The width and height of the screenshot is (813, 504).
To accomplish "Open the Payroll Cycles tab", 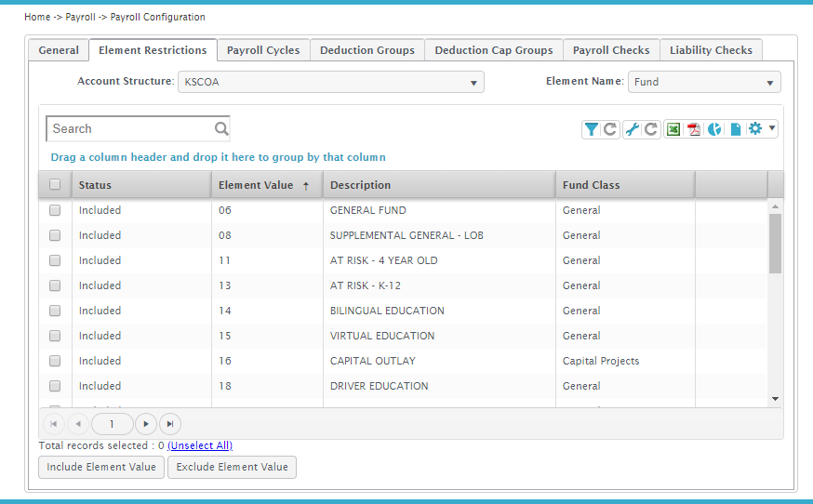I will (263, 50).
